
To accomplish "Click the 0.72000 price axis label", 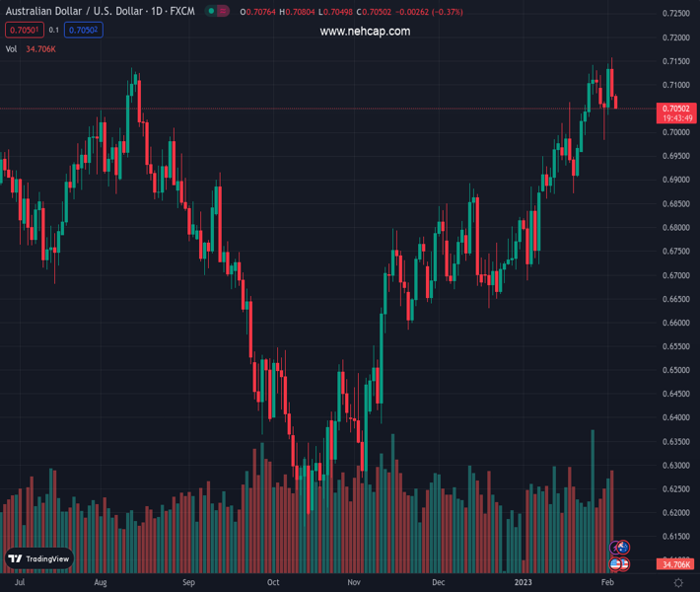I will click(x=676, y=37).
